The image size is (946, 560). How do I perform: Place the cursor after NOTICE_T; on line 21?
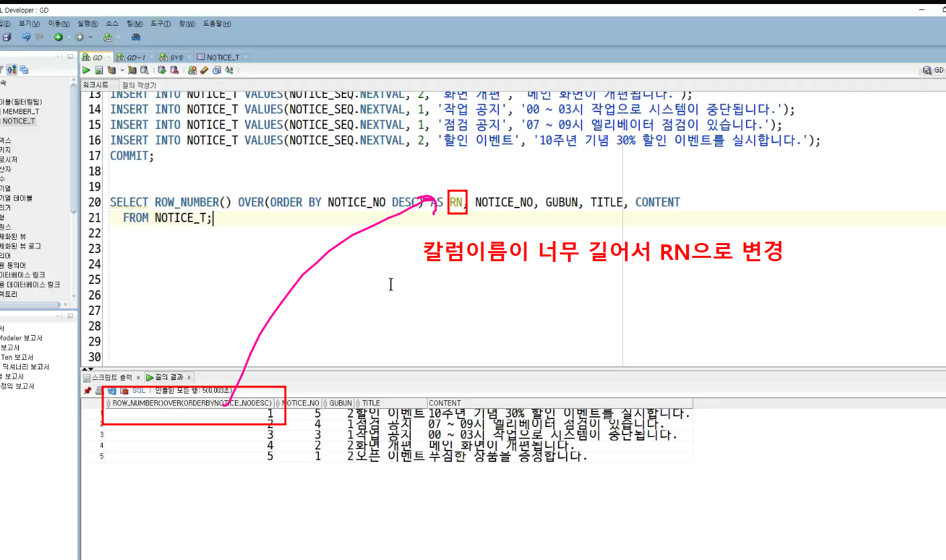[214, 218]
